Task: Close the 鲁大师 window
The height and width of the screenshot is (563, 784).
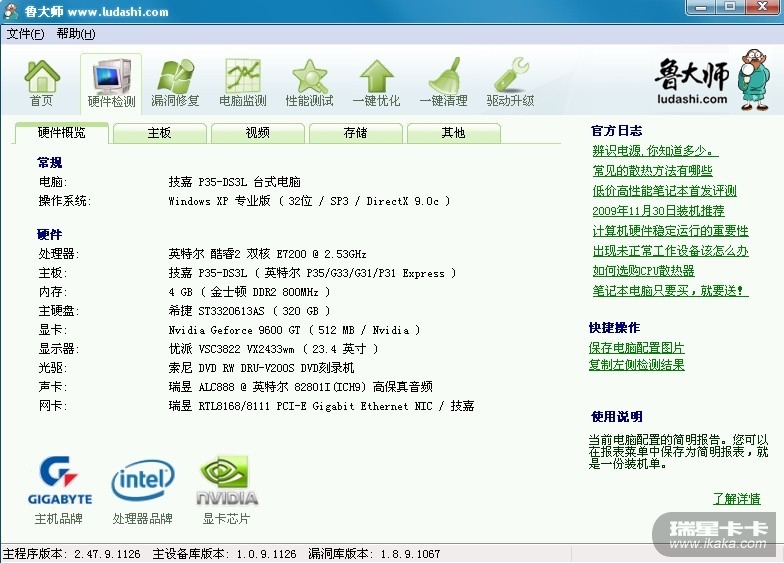Action: (x=762, y=7)
